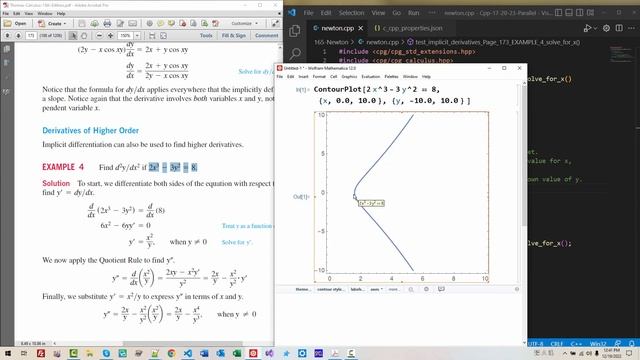
Task: Zoom out with the minus button in Acrobat
Action: coord(99,36)
